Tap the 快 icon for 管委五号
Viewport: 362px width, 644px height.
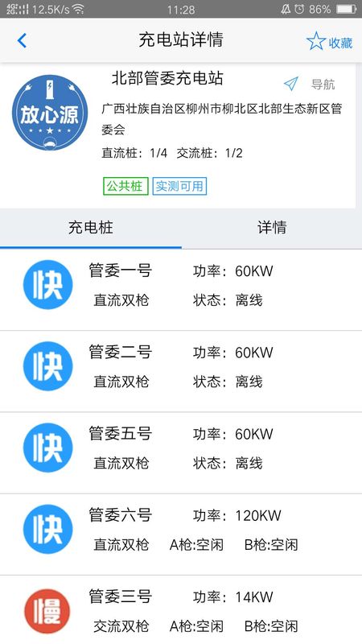[x=47, y=448]
